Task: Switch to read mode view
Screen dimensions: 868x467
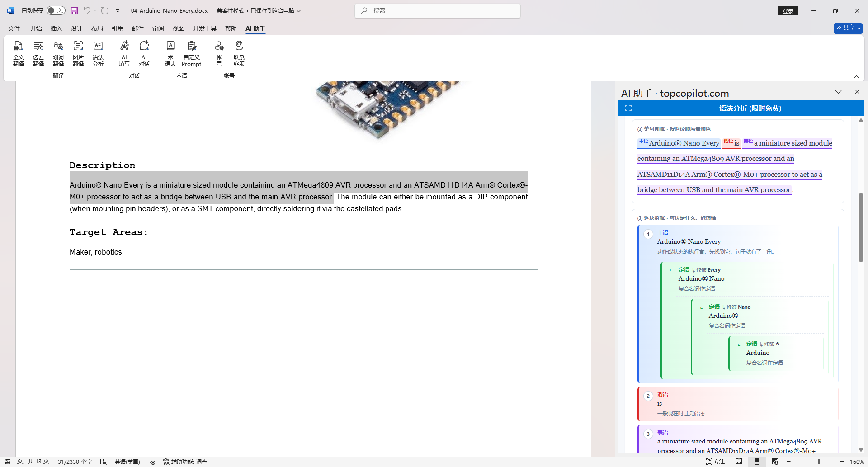Action: 739,462
